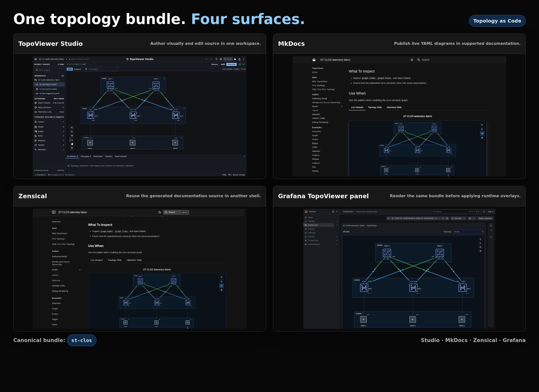Click the Save button in Studio

point(228,59)
